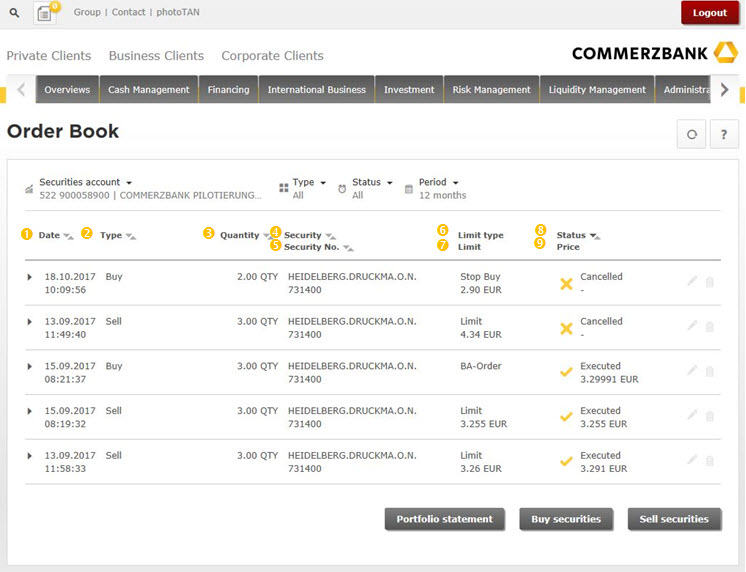Switch to Private Clients section
This screenshot has height=572, width=746.
pos(49,56)
